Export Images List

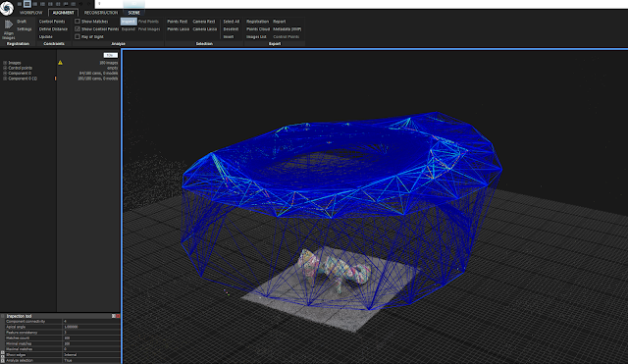point(256,36)
